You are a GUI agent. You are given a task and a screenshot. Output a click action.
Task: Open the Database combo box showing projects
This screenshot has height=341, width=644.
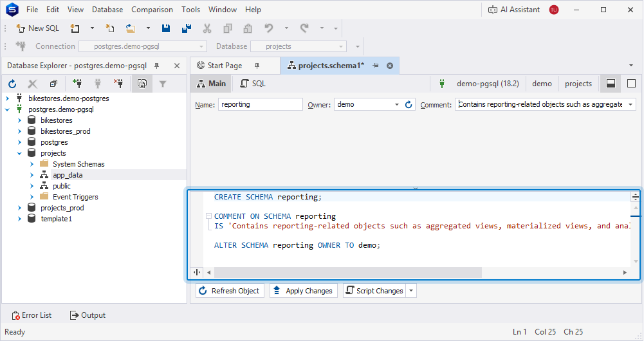pyautogui.click(x=299, y=46)
